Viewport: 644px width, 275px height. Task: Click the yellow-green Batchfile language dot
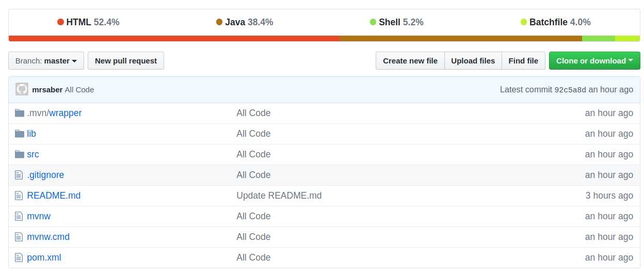coord(524,22)
